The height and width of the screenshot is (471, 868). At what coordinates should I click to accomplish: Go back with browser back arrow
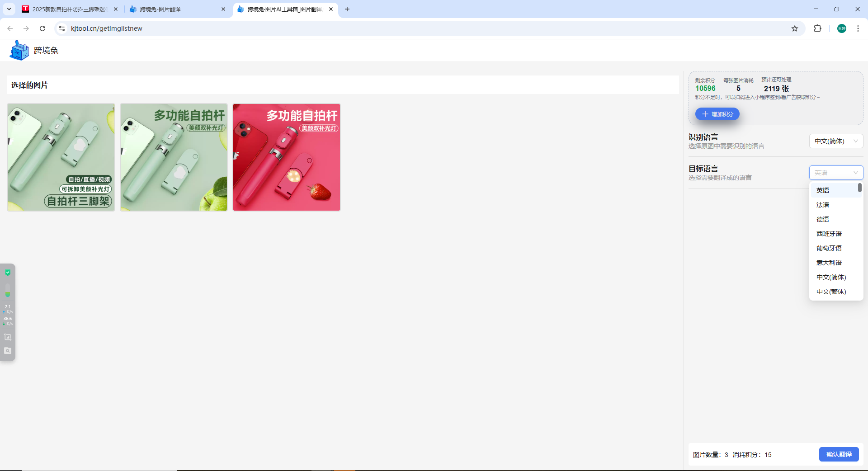[x=10, y=28]
